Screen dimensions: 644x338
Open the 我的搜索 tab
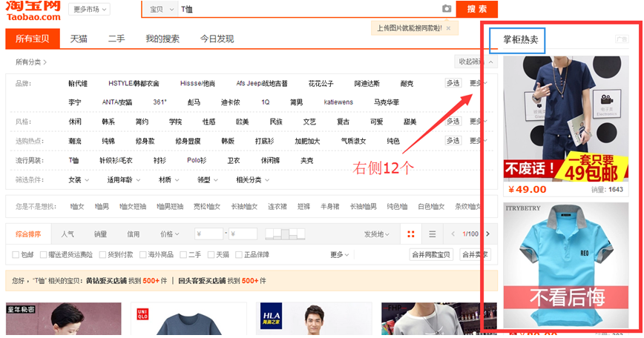click(x=162, y=39)
